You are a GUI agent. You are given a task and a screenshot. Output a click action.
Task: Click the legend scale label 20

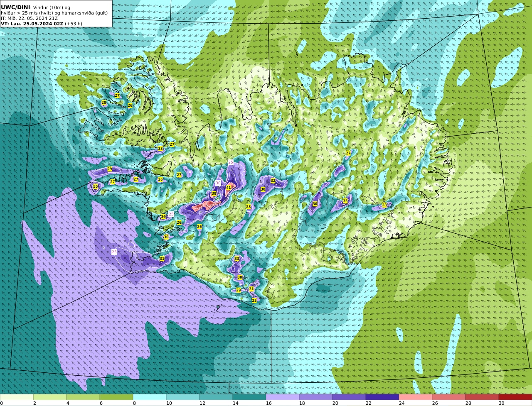coord(335,403)
